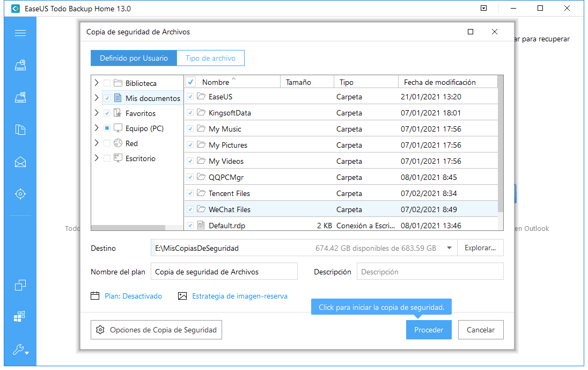The height and width of the screenshot is (370, 588).
Task: Click the Nombre del plan input field
Action: tap(224, 271)
